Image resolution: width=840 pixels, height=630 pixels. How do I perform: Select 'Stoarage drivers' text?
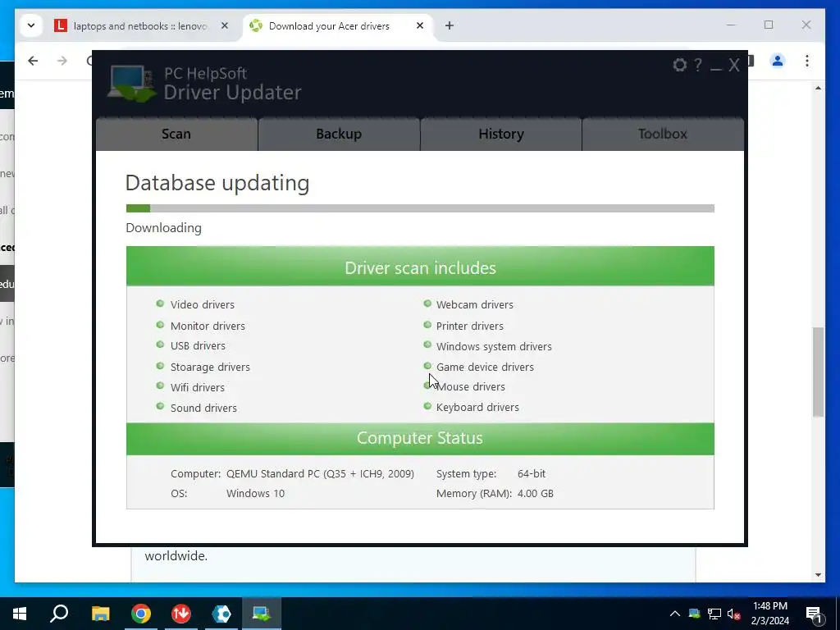tap(210, 367)
